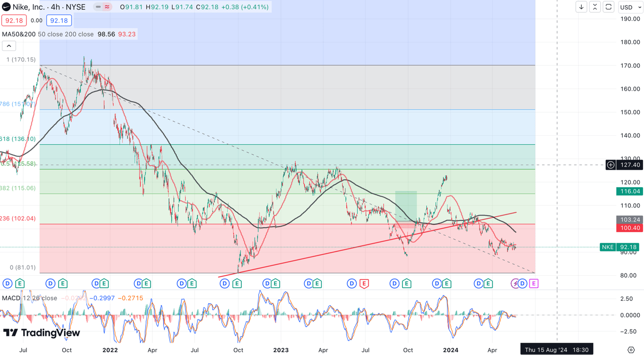
Task: Click the green 116.04 price scale label
Action: pos(629,191)
